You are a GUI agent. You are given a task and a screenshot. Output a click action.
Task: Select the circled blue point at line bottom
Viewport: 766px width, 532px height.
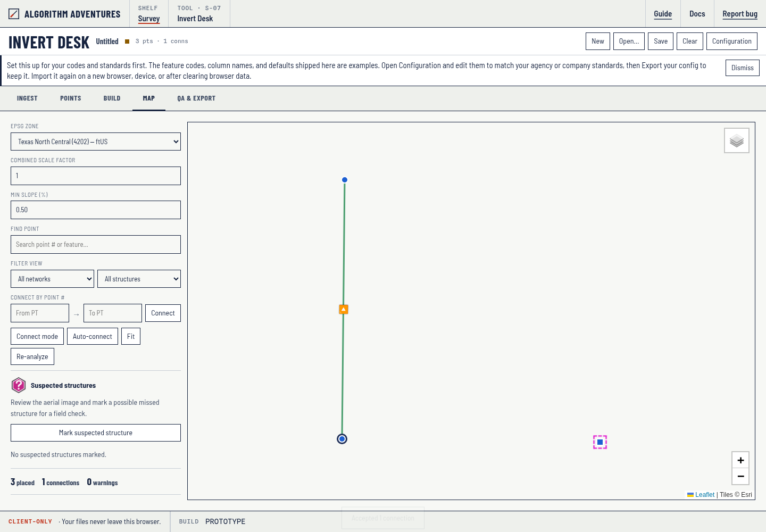click(342, 439)
